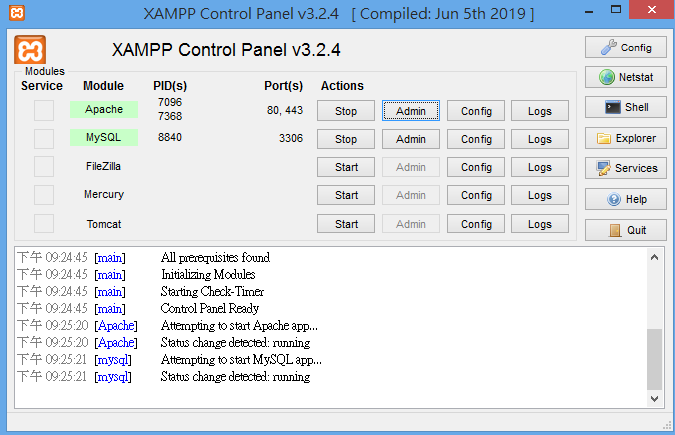Screen dimensions: 675x435
Task: Maximize the XAMPP window
Action: [616, 10]
